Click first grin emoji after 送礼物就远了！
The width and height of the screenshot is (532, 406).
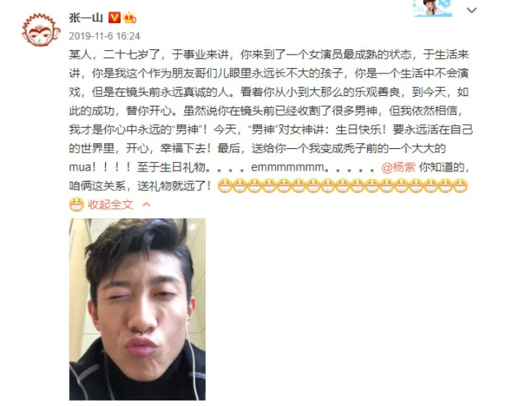click(x=224, y=186)
